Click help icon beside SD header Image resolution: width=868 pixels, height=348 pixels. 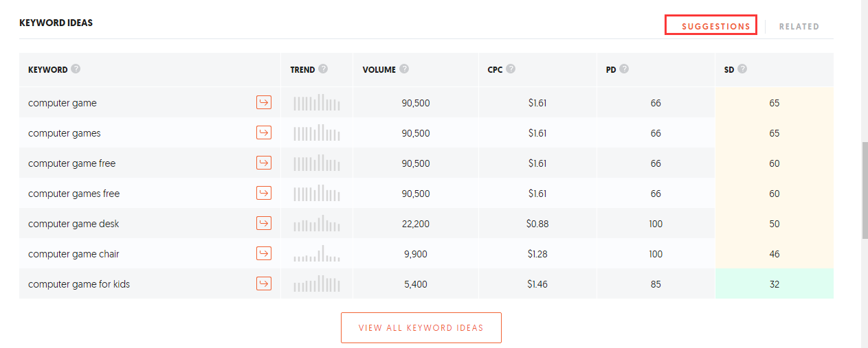(742, 69)
